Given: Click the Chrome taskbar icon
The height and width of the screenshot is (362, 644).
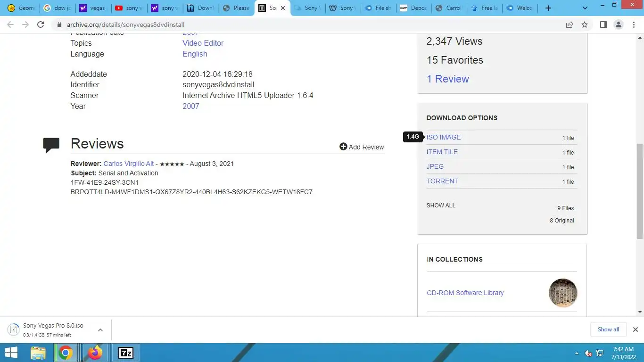Looking at the screenshot, I should click(x=66, y=353).
